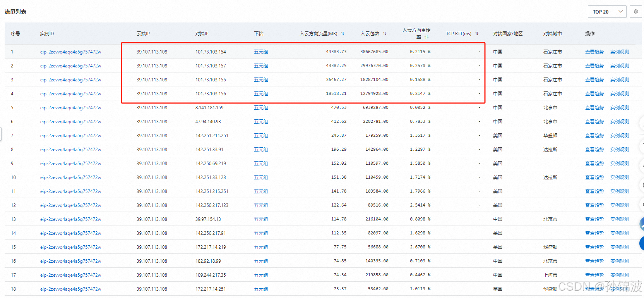Select peer IP 101.73.103.156 cell
Screen dimensions: 644x298
211,94
